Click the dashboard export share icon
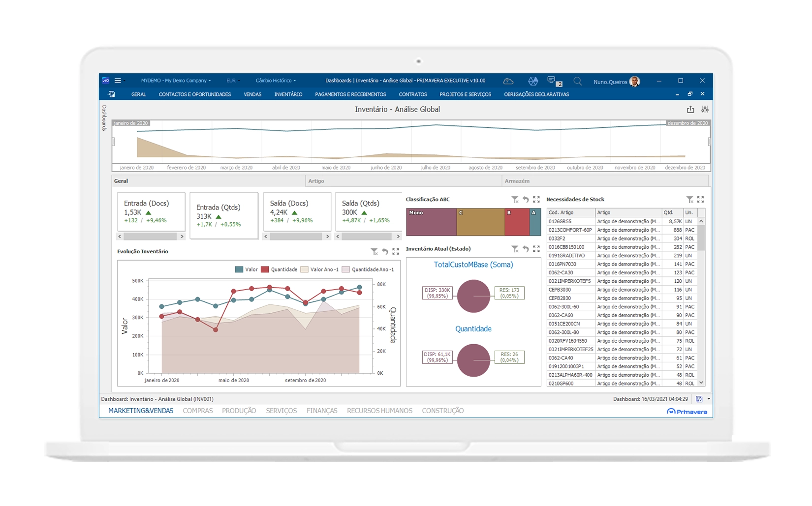This screenshot has height=506, width=812. (x=690, y=109)
